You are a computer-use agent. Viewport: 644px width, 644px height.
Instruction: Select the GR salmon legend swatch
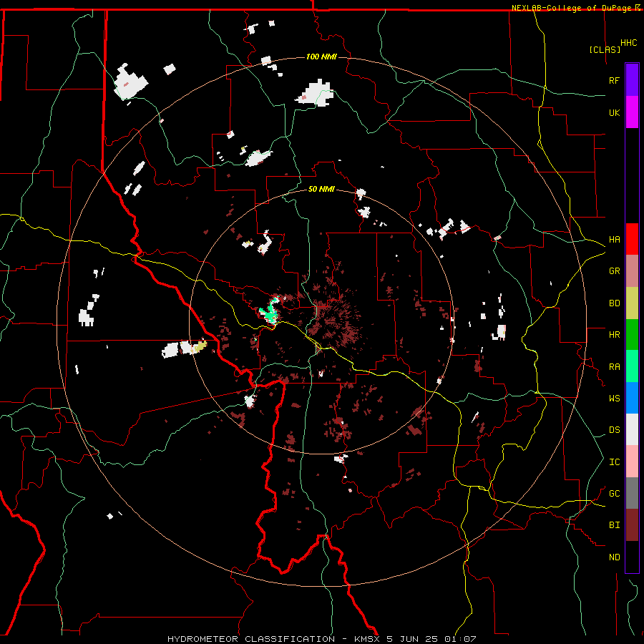point(632,270)
